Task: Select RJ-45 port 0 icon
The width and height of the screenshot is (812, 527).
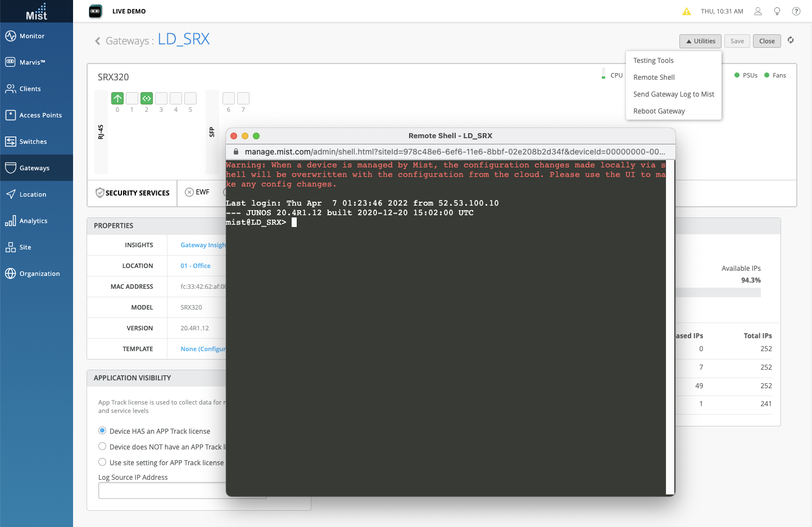Action: point(117,98)
